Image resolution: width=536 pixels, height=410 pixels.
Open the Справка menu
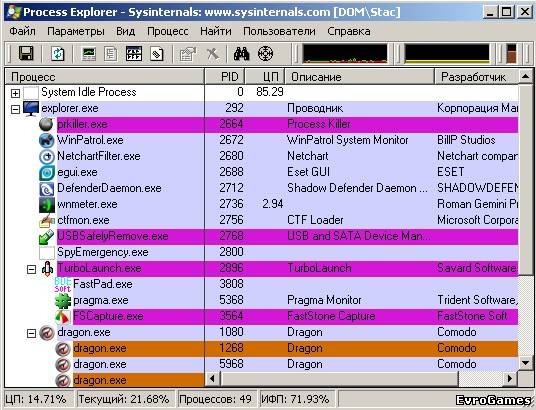pyautogui.click(x=349, y=31)
